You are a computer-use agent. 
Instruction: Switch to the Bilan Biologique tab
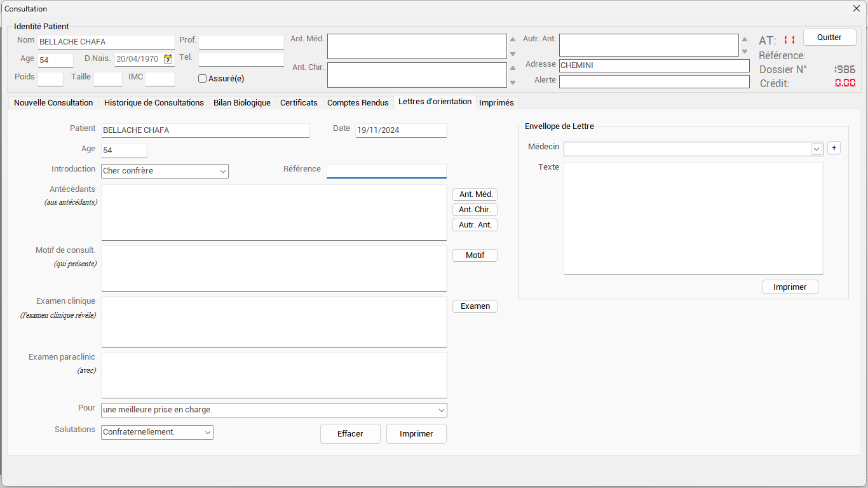pos(241,102)
